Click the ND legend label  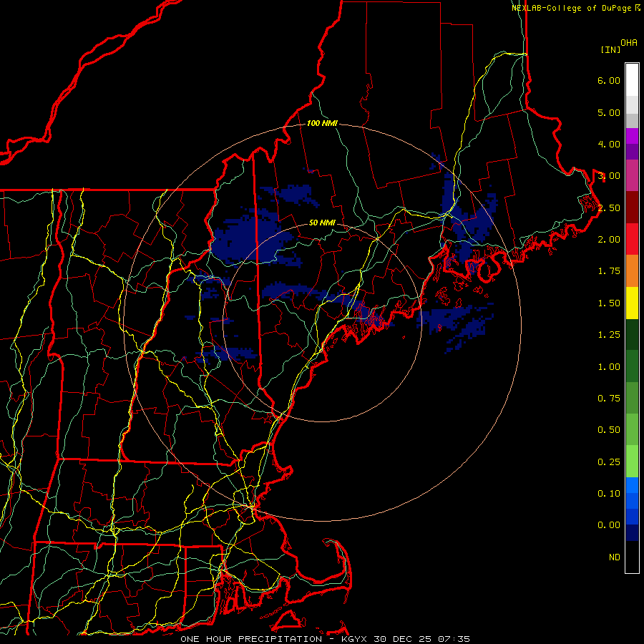click(x=615, y=557)
